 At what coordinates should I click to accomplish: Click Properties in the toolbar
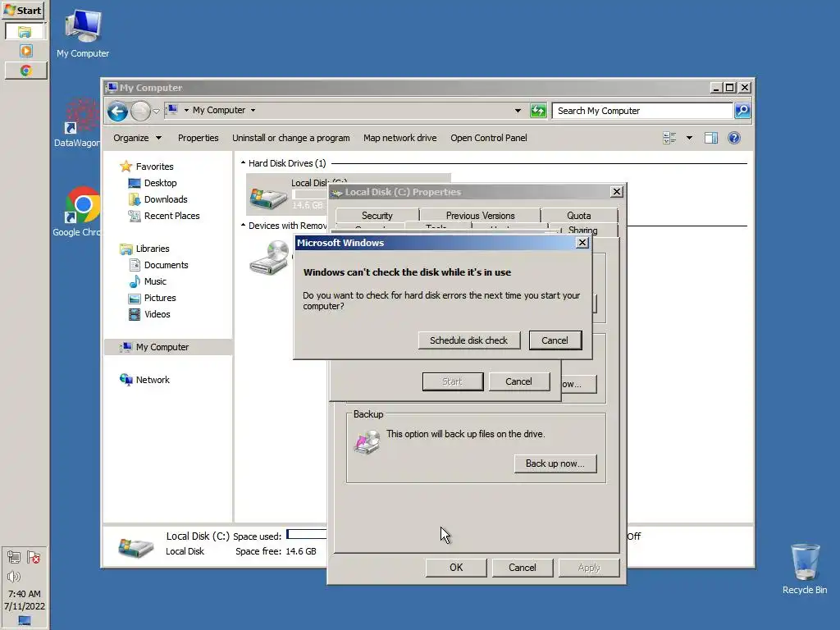pos(199,138)
